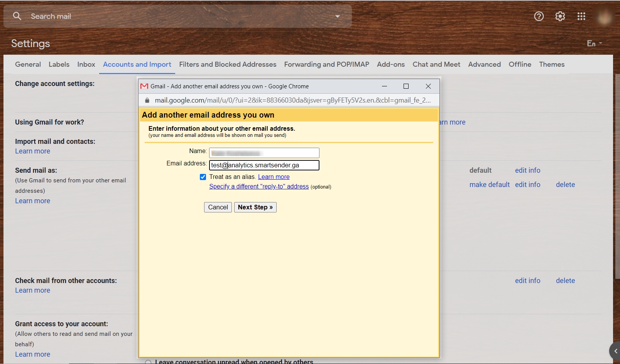The width and height of the screenshot is (620, 364).
Task: Switch to the Labels tab
Action: coord(59,64)
